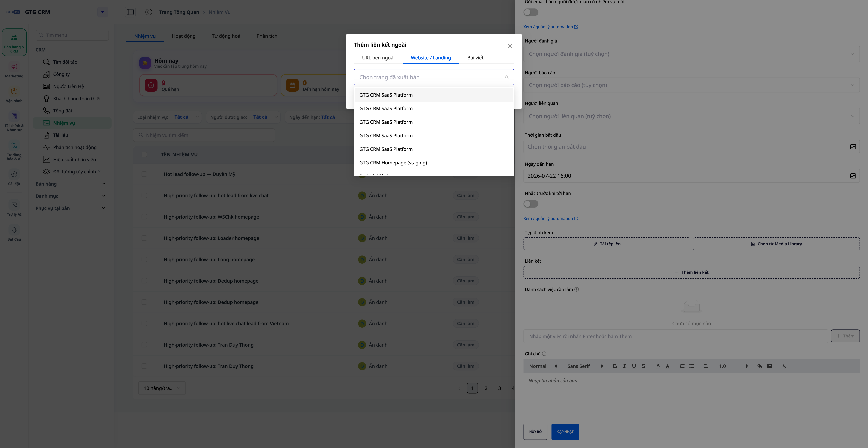Open Người báo cáo dropdown

coord(691,85)
